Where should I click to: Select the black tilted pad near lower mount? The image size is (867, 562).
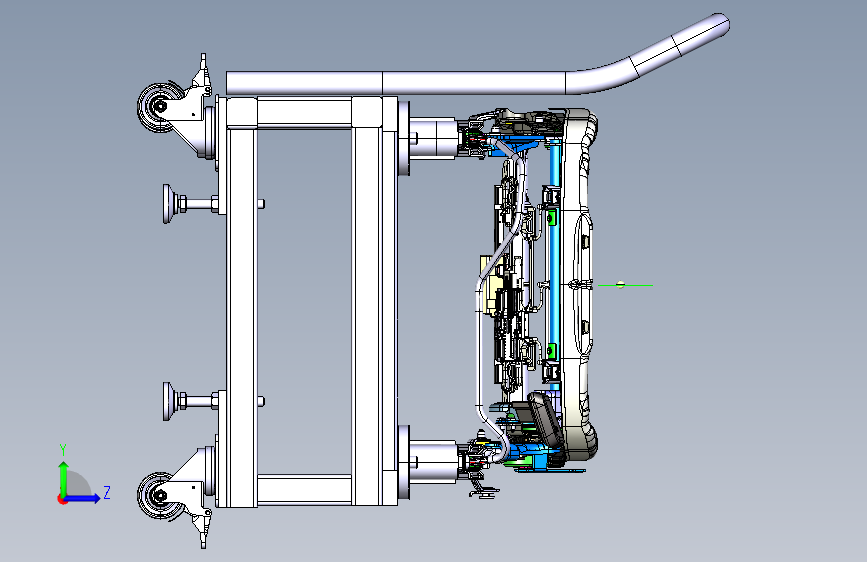coord(546,419)
